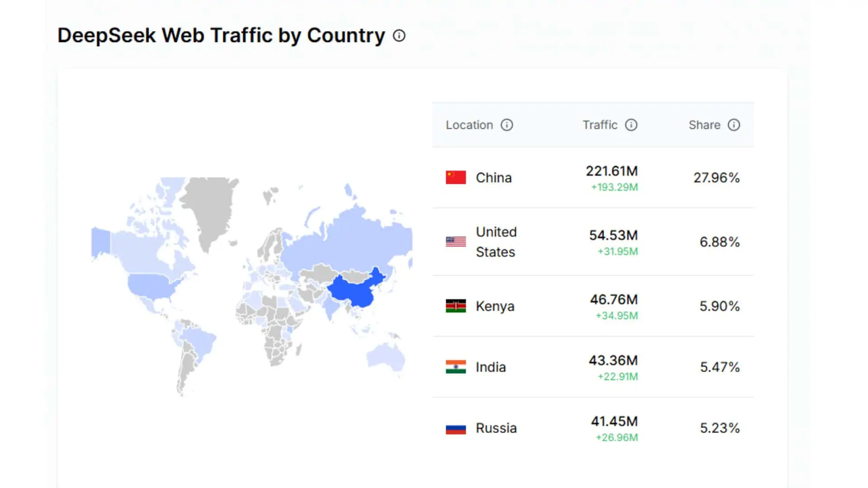Viewport: 868px width, 488px height.
Task: Select the Kenya country name
Action: [x=495, y=306]
